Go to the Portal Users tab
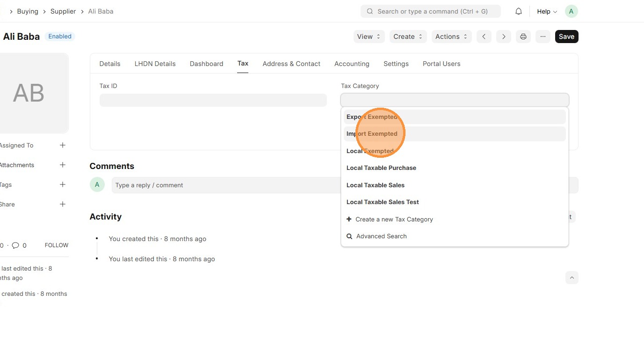 [x=441, y=64]
